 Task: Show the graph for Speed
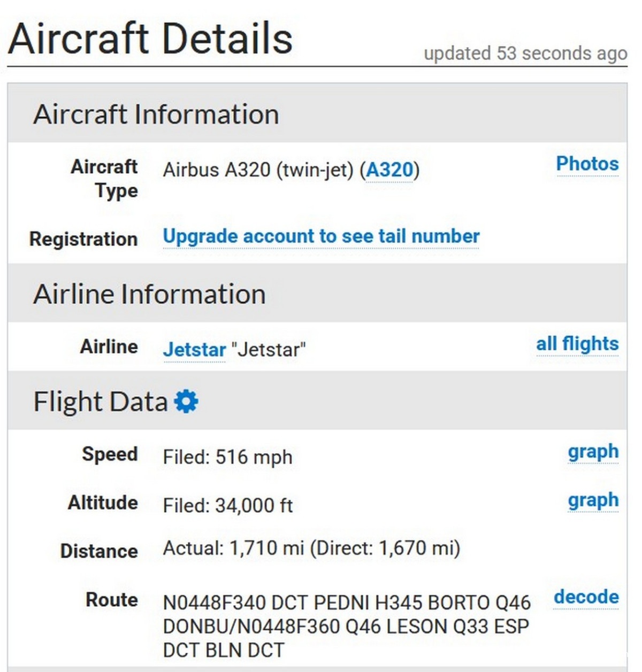click(x=593, y=452)
